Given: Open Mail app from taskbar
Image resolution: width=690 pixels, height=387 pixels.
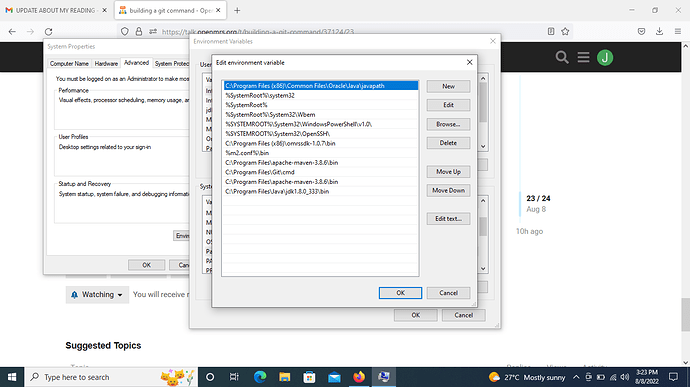Looking at the screenshot, I should pos(334,377).
